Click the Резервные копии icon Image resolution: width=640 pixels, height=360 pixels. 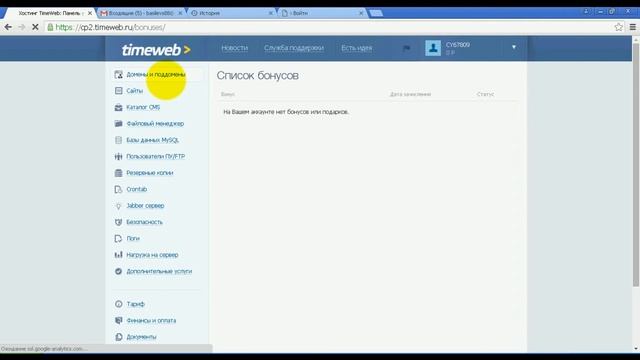pos(118,173)
